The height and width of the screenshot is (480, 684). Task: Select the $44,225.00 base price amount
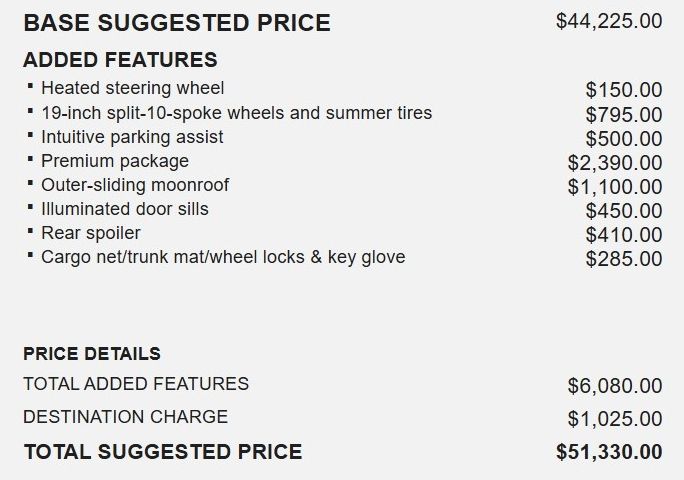coord(609,21)
